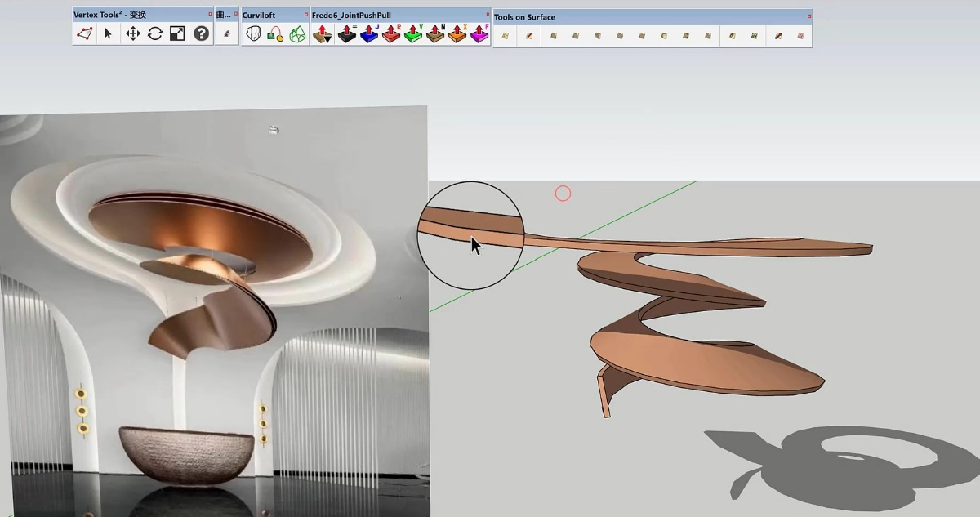Activate Vertex Tools edit vertices icon
This screenshot has width=980, height=517.
click(x=85, y=33)
